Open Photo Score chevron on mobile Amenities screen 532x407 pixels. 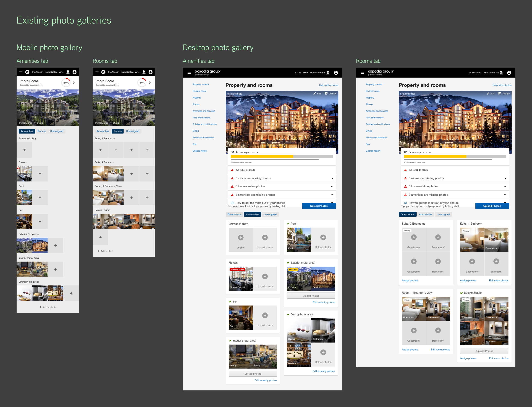pyautogui.click(x=74, y=83)
